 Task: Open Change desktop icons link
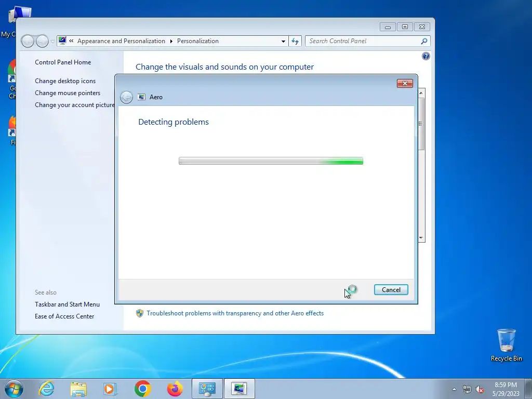coord(65,81)
